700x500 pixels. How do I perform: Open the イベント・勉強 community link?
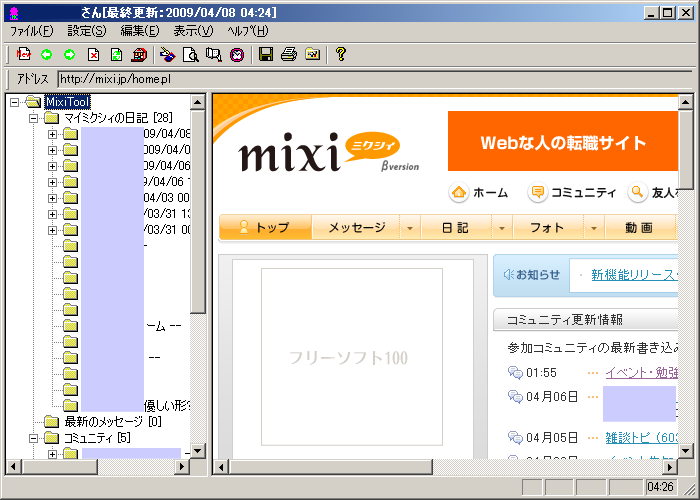click(642, 372)
